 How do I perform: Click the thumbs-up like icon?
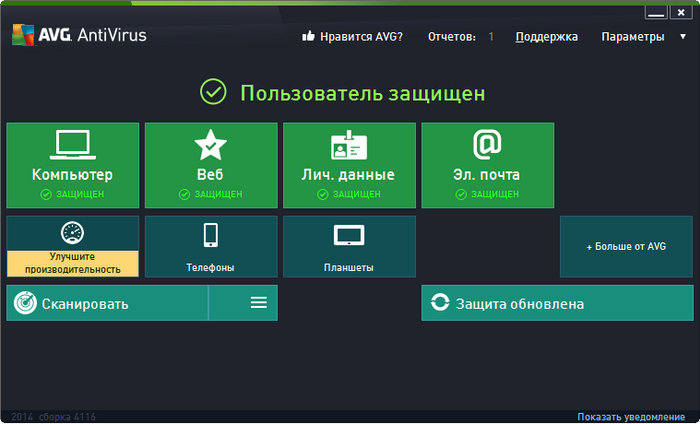coord(308,36)
